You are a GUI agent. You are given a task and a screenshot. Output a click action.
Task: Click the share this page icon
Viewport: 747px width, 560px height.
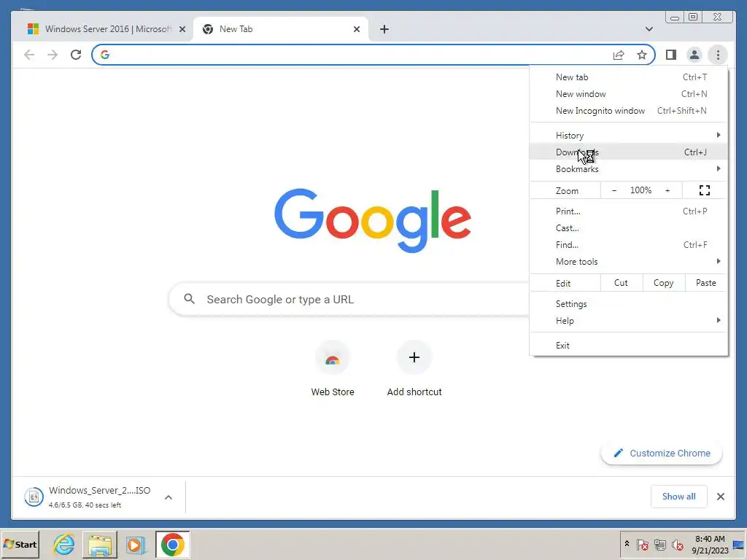[x=619, y=55]
